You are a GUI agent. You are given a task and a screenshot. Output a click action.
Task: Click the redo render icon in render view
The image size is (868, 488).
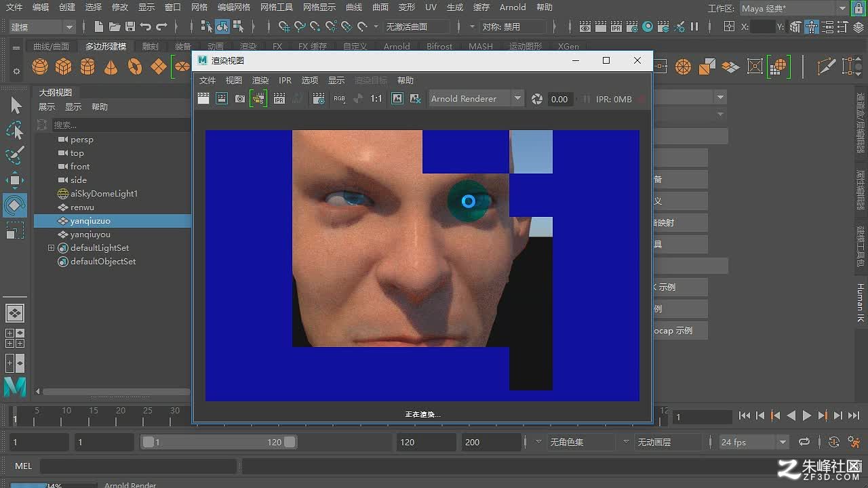203,99
